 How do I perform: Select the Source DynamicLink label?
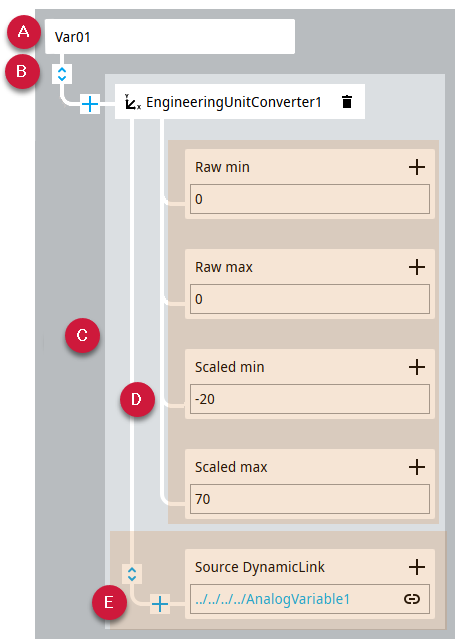(x=259, y=567)
